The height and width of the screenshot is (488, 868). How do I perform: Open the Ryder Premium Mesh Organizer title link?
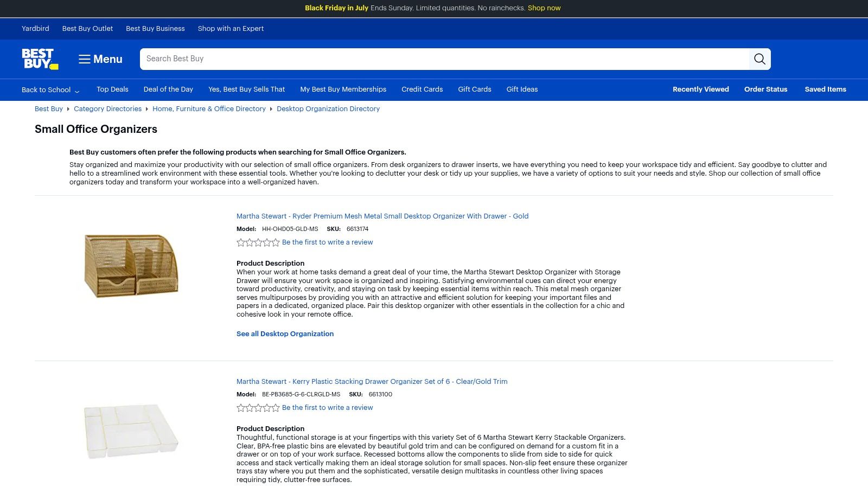click(382, 216)
